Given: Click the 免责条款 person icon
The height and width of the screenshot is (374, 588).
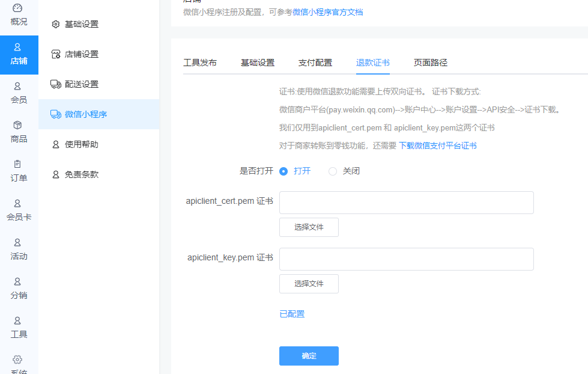Looking at the screenshot, I should [x=55, y=174].
